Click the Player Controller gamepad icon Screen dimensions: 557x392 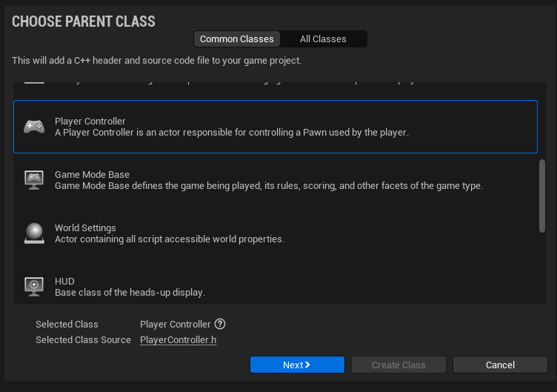tap(34, 127)
